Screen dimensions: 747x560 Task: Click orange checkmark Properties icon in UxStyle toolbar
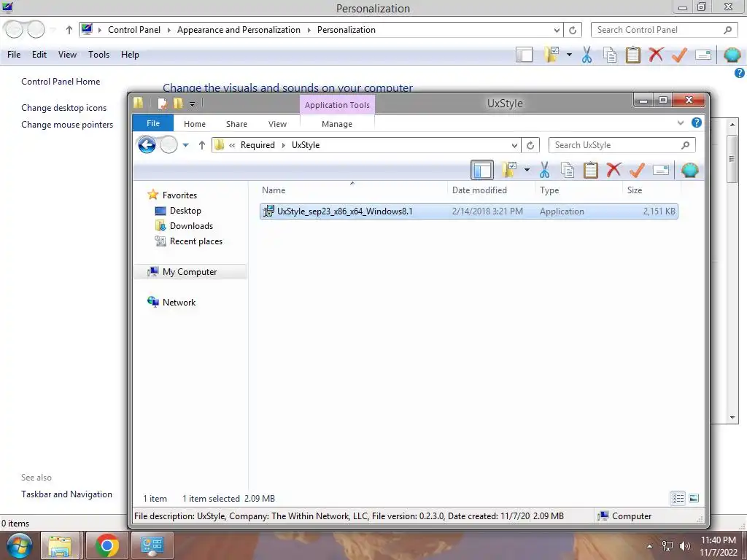637,170
